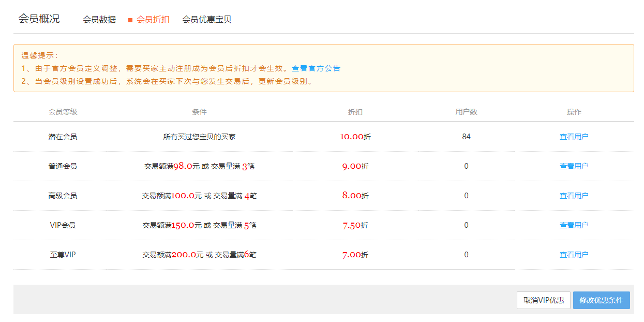
Task: Click the 会员等级 column header
Action: [x=63, y=112]
